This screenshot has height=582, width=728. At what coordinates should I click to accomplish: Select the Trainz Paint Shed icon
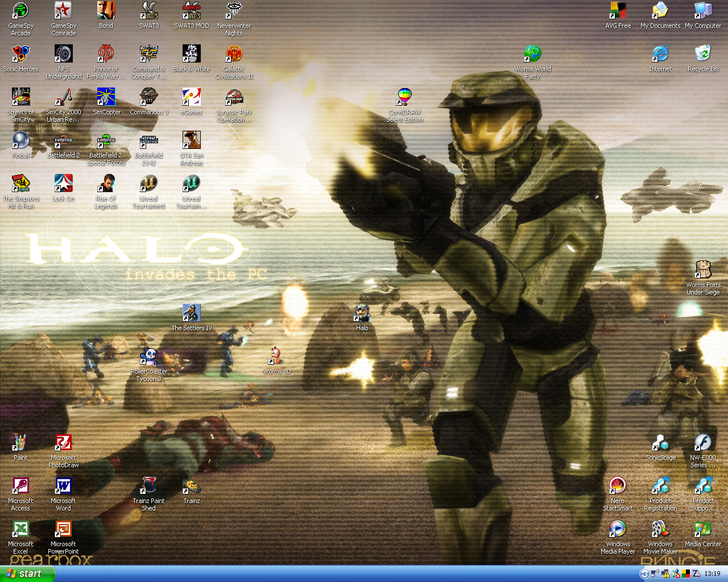coord(149,494)
